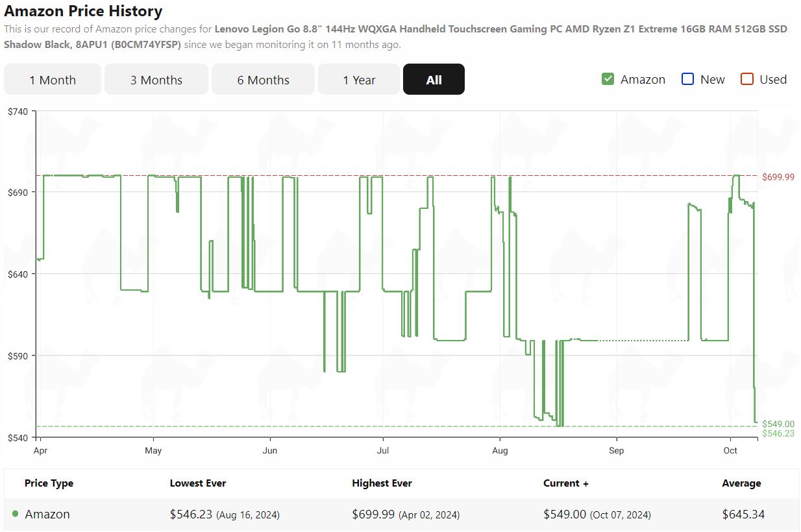Enable the New price checkbox
The width and height of the screenshot is (801, 532).
pos(687,79)
